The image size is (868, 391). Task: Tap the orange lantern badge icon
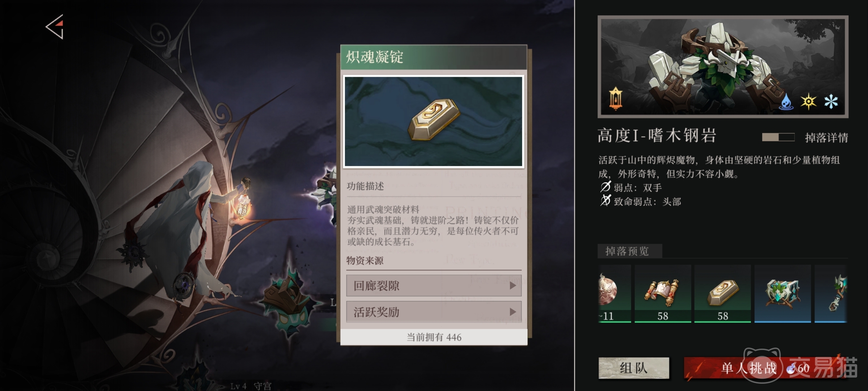pos(616,98)
